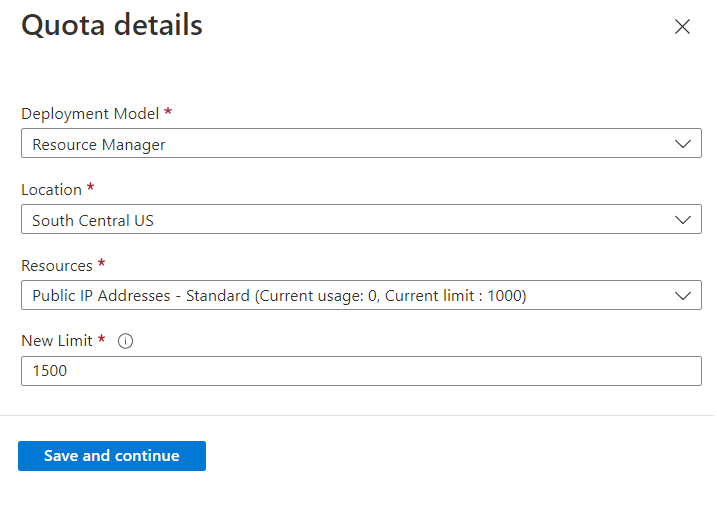Click the Deployment Model field label
Screen dimensions: 717x508
click(90, 114)
